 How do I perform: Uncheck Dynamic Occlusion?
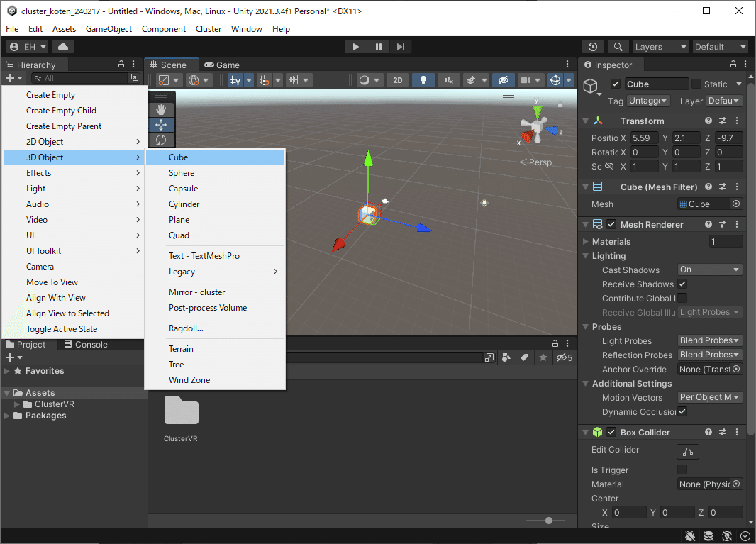click(x=682, y=411)
